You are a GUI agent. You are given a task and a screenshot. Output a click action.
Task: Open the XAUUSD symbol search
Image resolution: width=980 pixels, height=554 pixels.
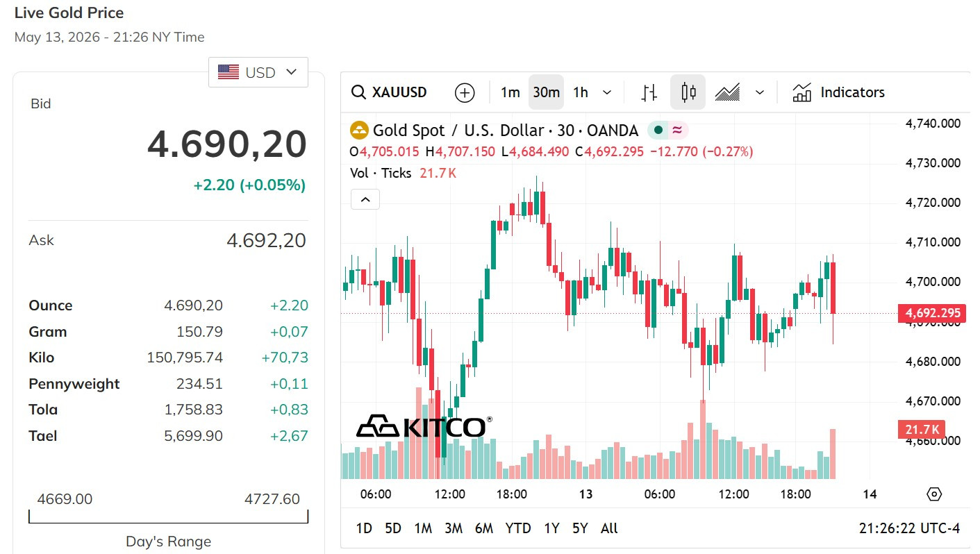pos(389,92)
